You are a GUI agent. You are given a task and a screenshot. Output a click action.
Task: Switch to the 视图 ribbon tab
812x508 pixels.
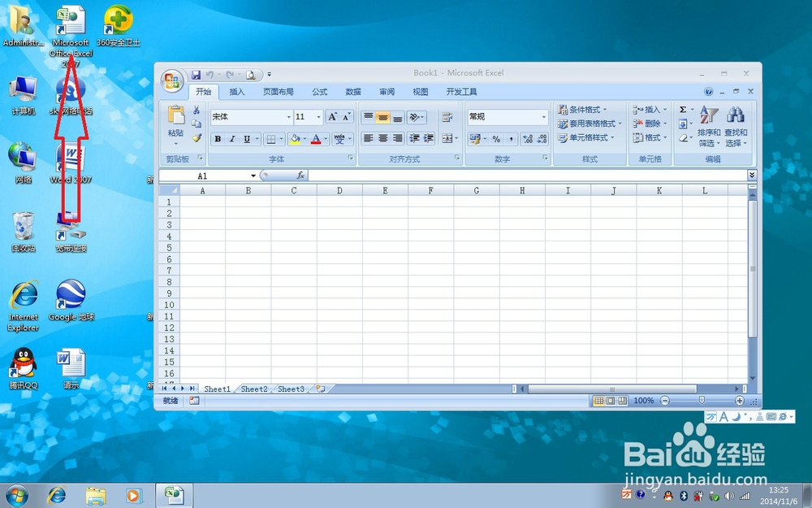click(421, 92)
